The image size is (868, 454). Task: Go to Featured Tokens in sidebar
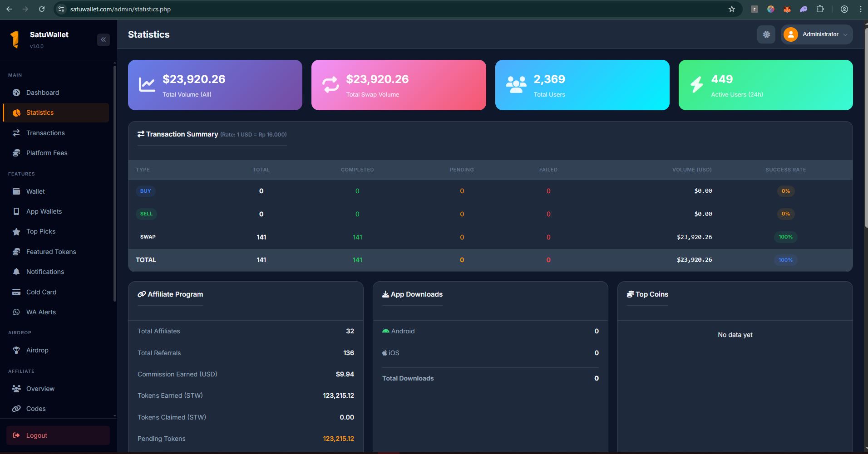[51, 252]
